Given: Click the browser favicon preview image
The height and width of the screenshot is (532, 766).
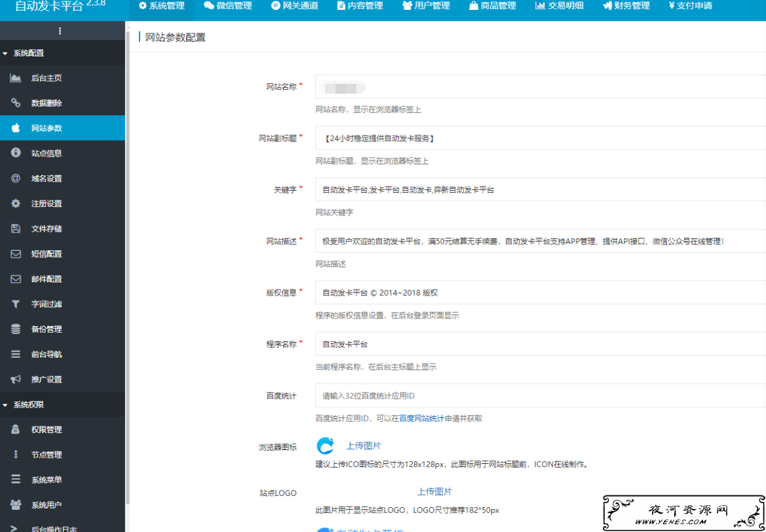Looking at the screenshot, I should coord(326,446).
